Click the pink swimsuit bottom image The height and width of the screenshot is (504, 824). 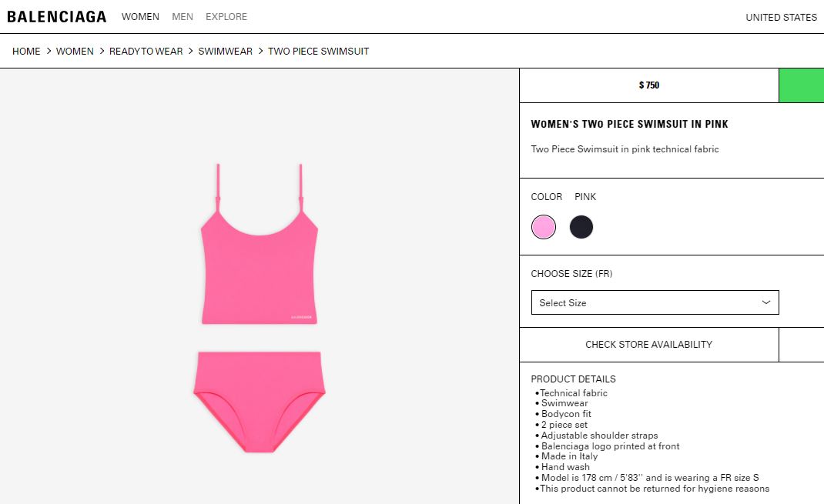pyautogui.click(x=259, y=402)
